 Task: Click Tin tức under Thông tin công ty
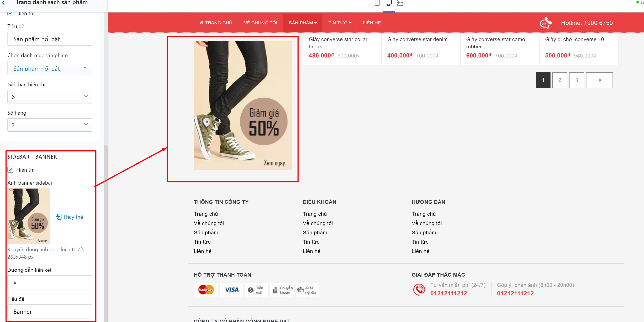tap(202, 242)
